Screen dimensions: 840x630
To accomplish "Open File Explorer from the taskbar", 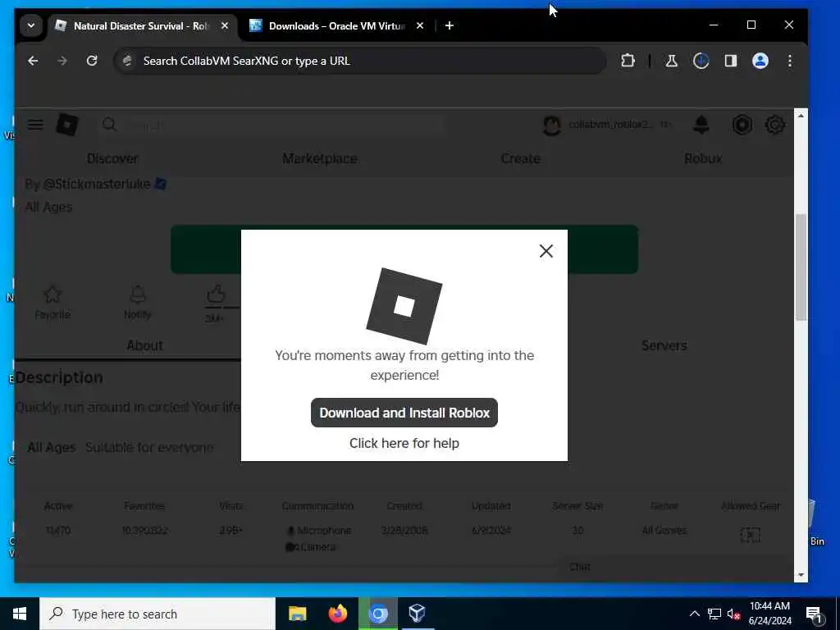I will (x=297, y=614).
